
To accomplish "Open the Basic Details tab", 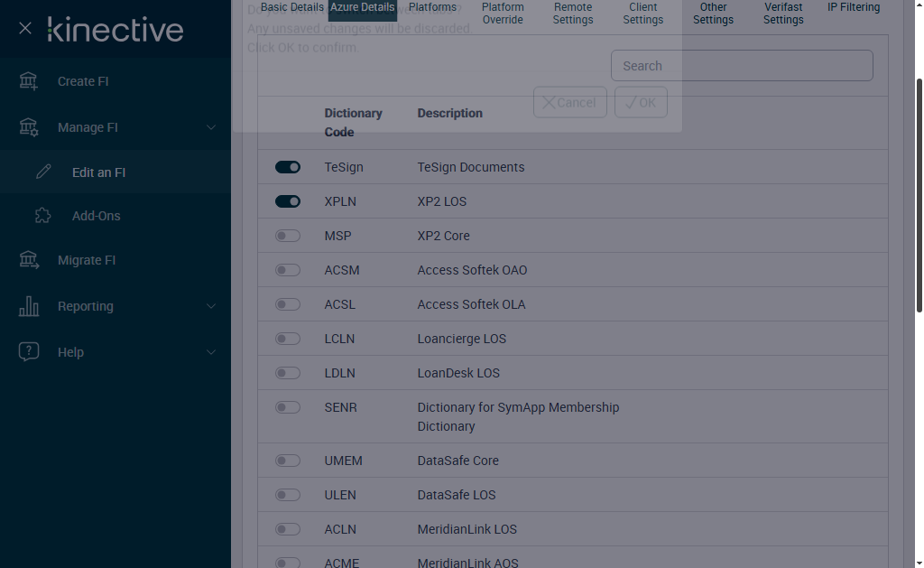I will (291, 7).
